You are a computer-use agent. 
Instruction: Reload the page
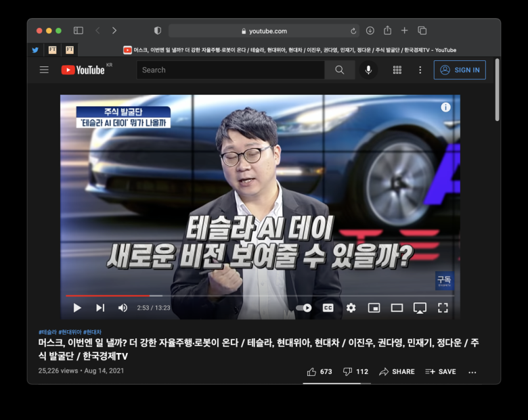pos(353,31)
